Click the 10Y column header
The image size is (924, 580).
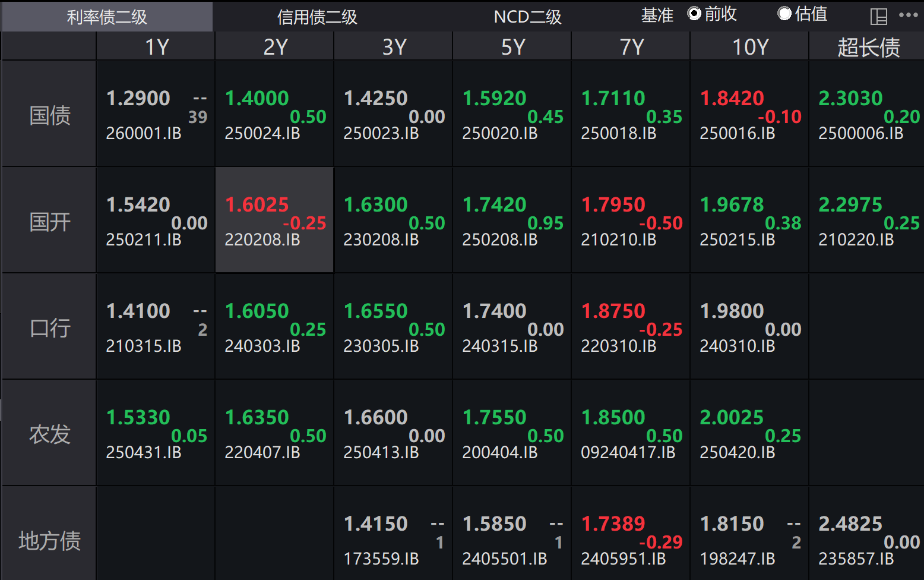749,47
